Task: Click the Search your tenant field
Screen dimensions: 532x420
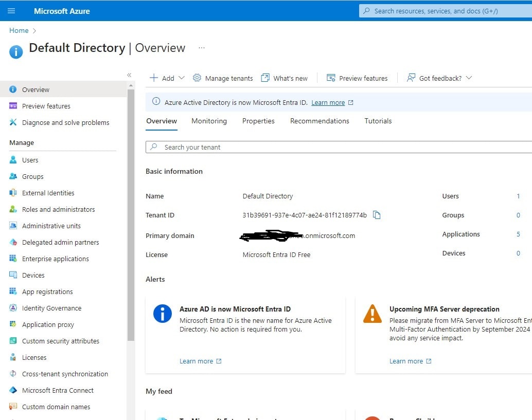Action: click(x=339, y=147)
